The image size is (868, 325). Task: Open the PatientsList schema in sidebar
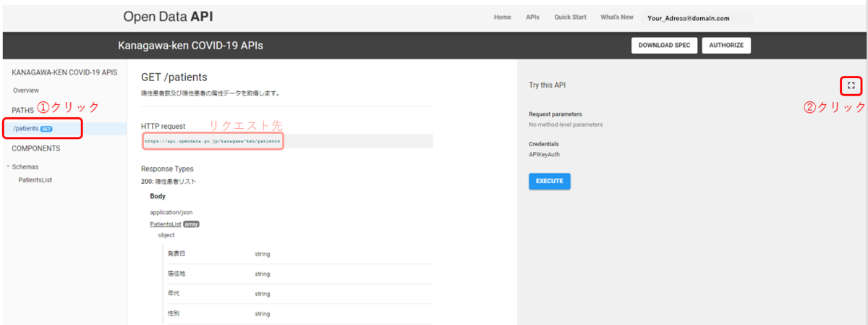pos(35,180)
